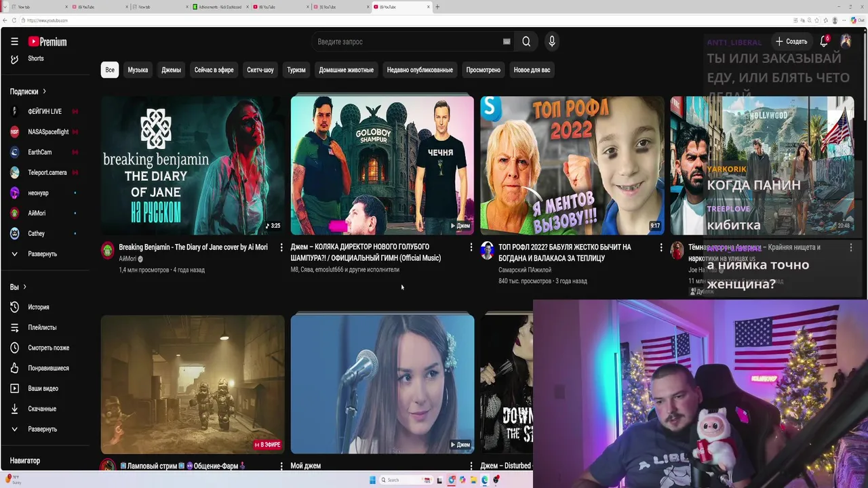Open a new browser tab with plus
The width and height of the screenshot is (868, 488).
[437, 7]
